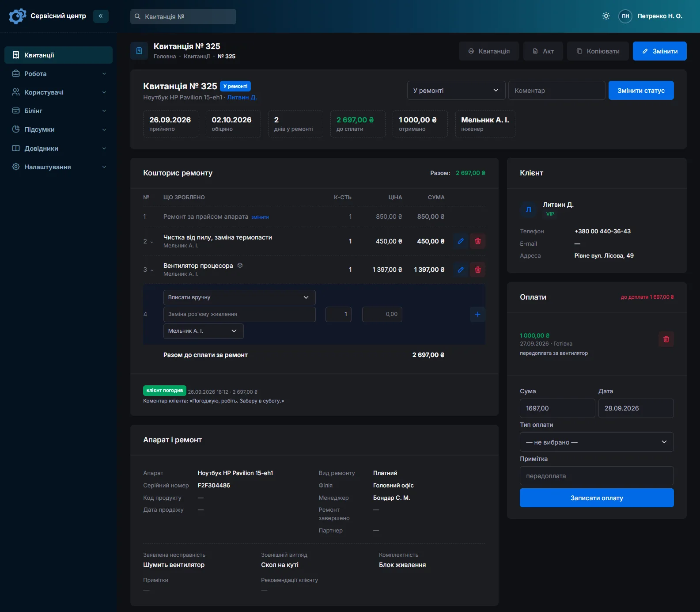Open the engineer Мельник А. І. dropdown
Image resolution: width=700 pixels, height=612 pixels.
coord(203,331)
